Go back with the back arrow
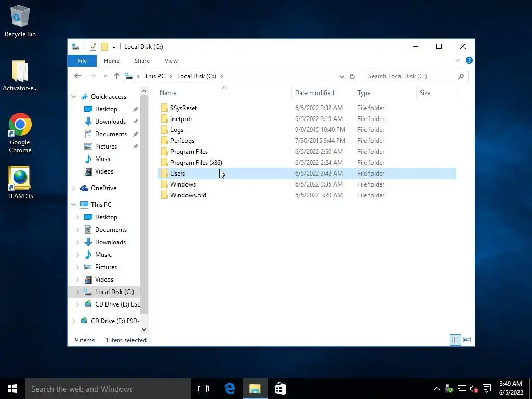 [x=77, y=76]
